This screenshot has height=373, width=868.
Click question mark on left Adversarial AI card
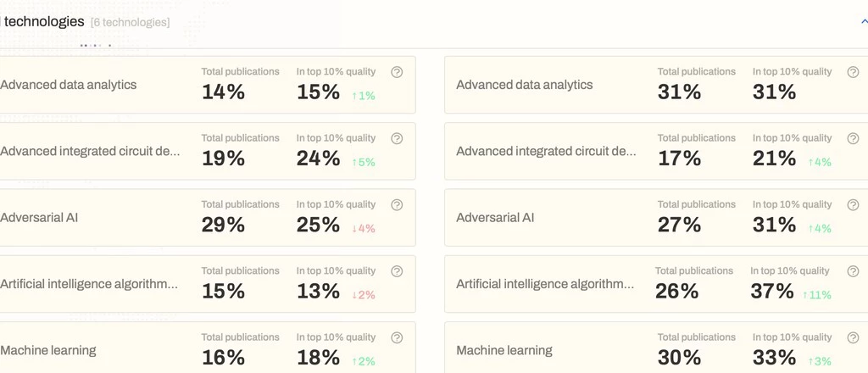click(x=397, y=205)
